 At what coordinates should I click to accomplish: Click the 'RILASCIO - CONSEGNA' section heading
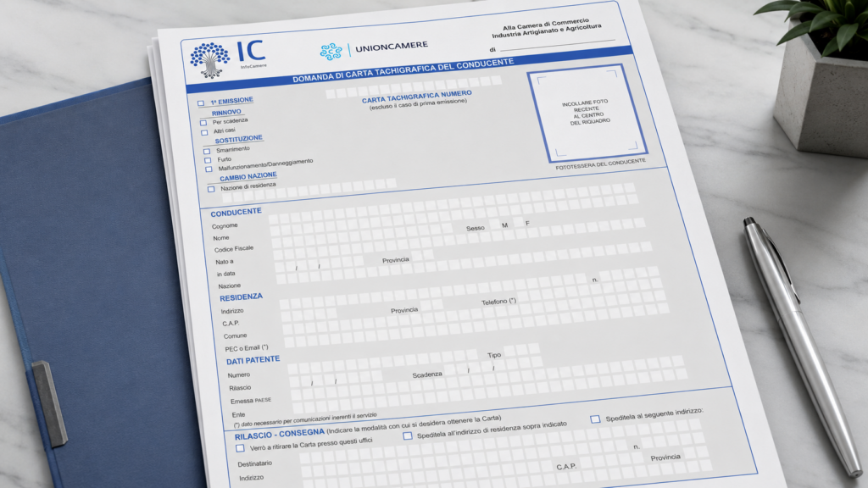279,435
